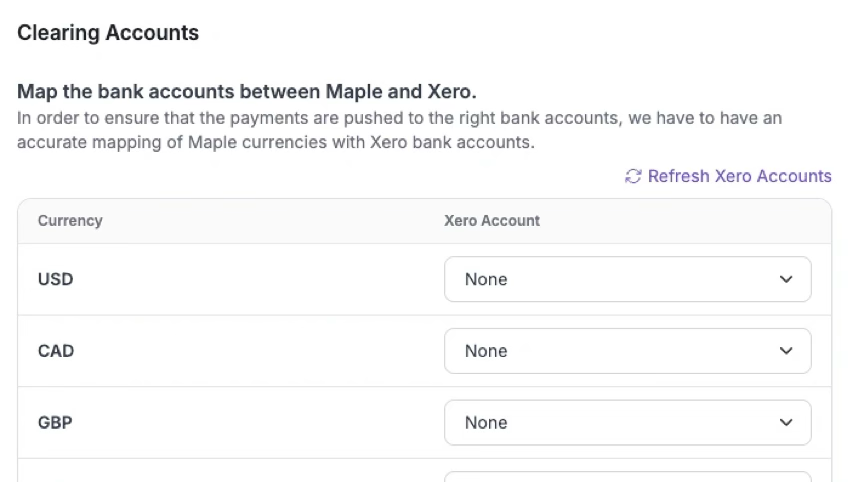This screenshot has height=482, width=864.
Task: Click the Clearing Accounts heading
Action: 108,33
